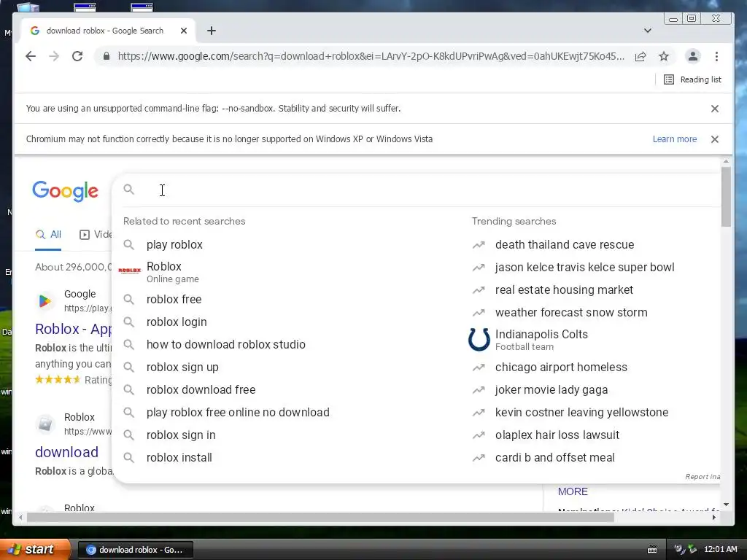Share this page using the share icon

click(640, 56)
